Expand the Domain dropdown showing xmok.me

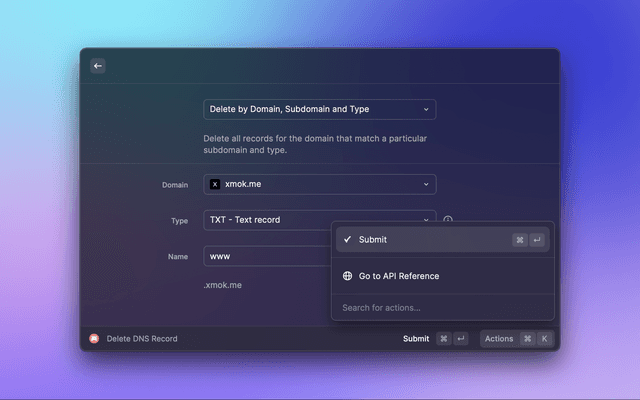319,185
